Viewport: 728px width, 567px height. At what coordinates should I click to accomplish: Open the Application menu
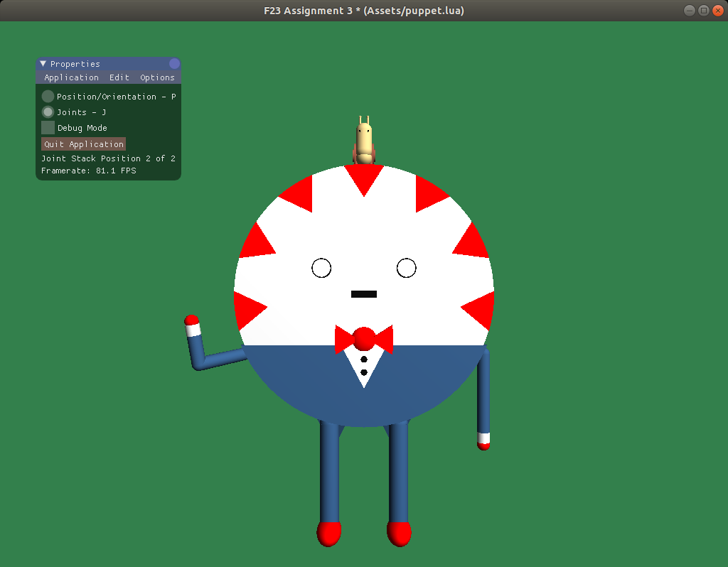pos(72,77)
